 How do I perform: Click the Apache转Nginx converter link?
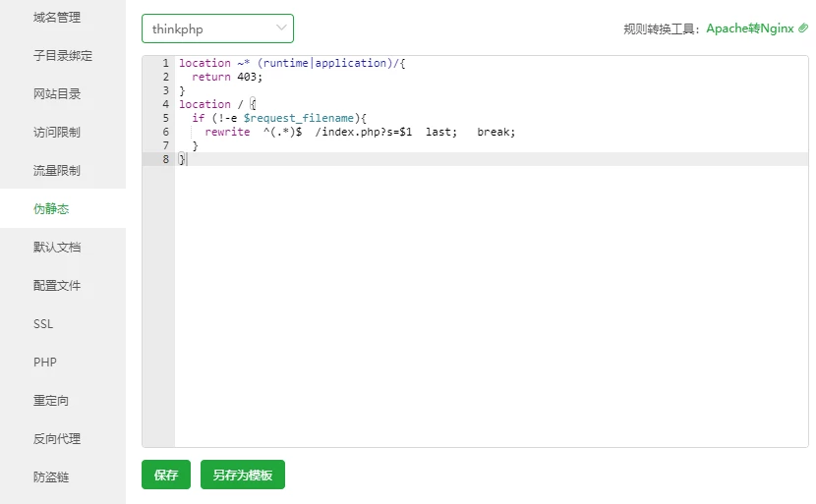pos(749,28)
